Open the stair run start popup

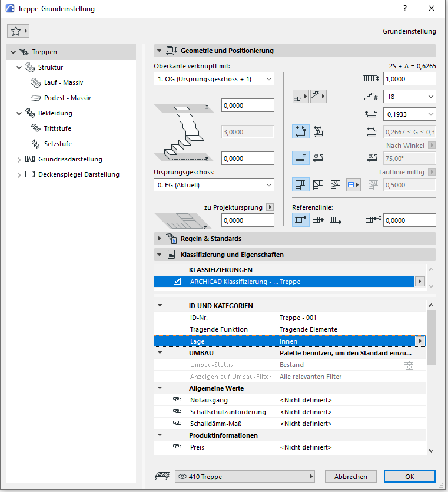pos(301,97)
